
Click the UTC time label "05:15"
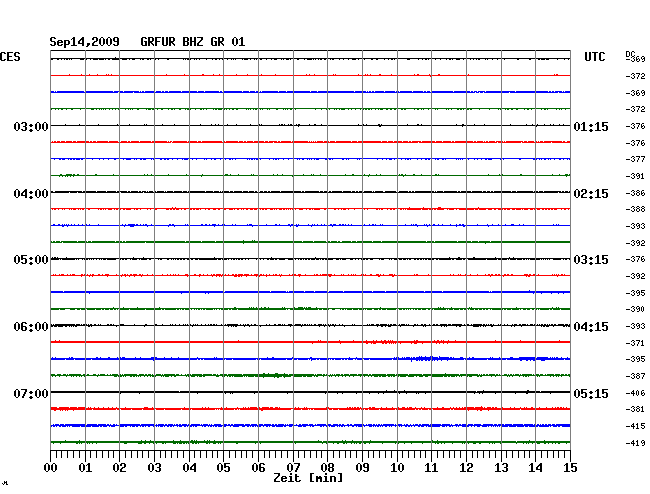coord(591,393)
